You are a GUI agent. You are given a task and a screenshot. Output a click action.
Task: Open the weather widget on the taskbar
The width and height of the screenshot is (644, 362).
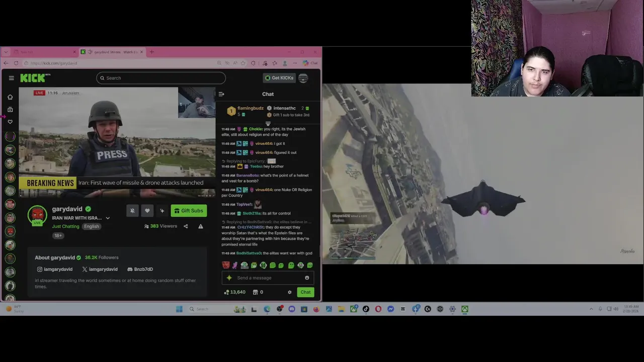[x=15, y=309]
